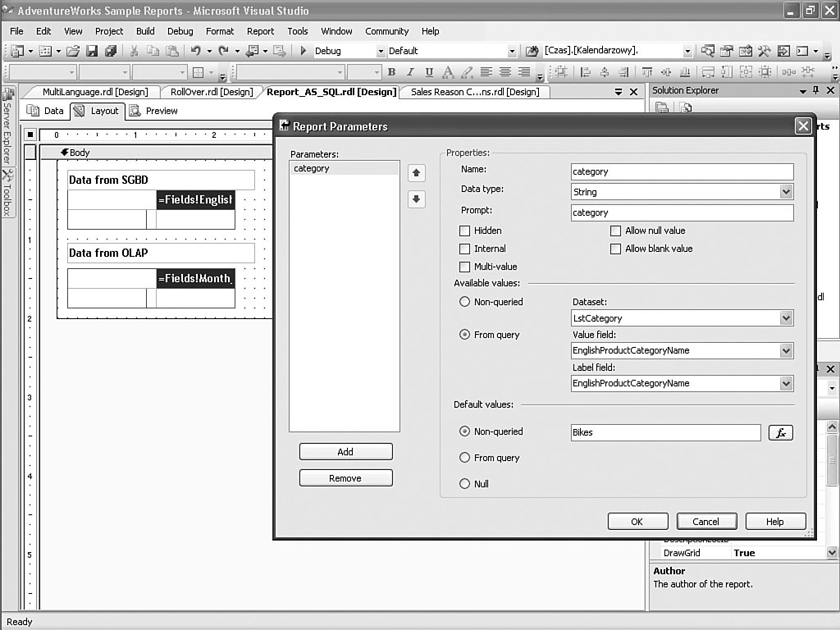The image size is (840, 630).
Task: Select Non-queried under Default values
Action: pos(464,431)
